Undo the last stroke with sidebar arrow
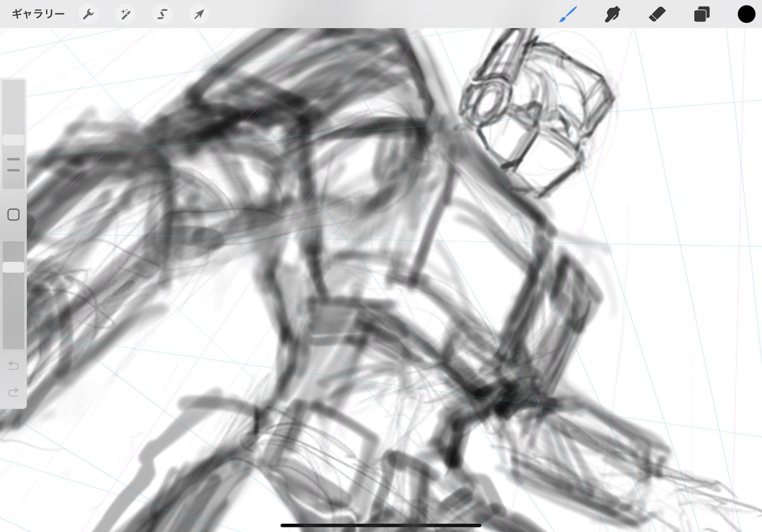 [13, 366]
